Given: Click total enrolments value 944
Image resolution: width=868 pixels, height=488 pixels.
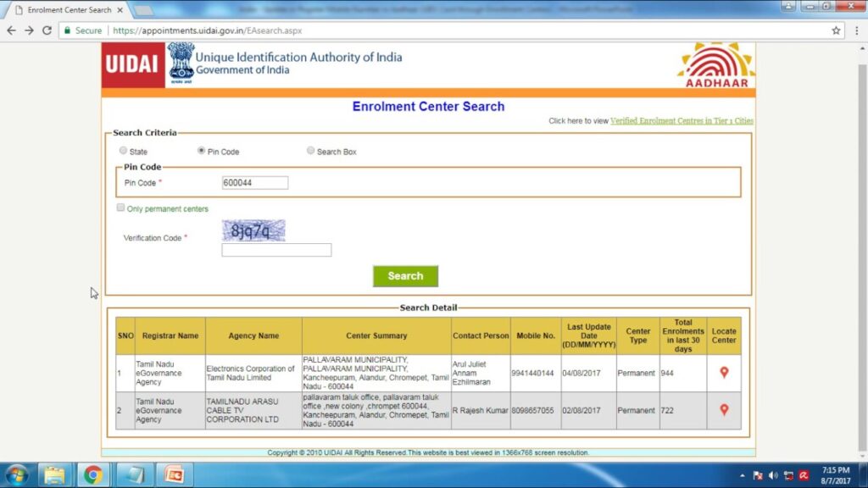Looking at the screenshot, I should (x=667, y=374).
